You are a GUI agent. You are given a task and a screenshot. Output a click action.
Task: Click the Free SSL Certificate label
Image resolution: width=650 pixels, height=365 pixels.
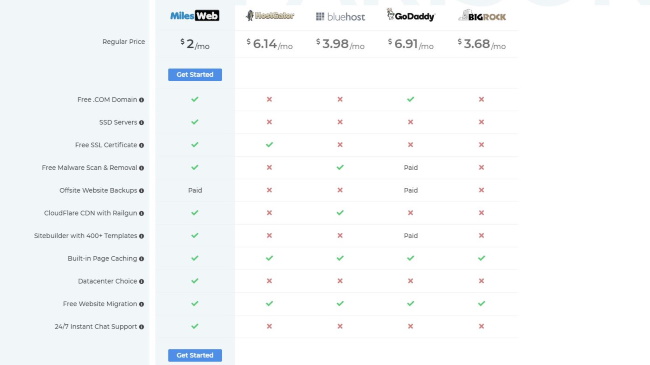point(106,145)
